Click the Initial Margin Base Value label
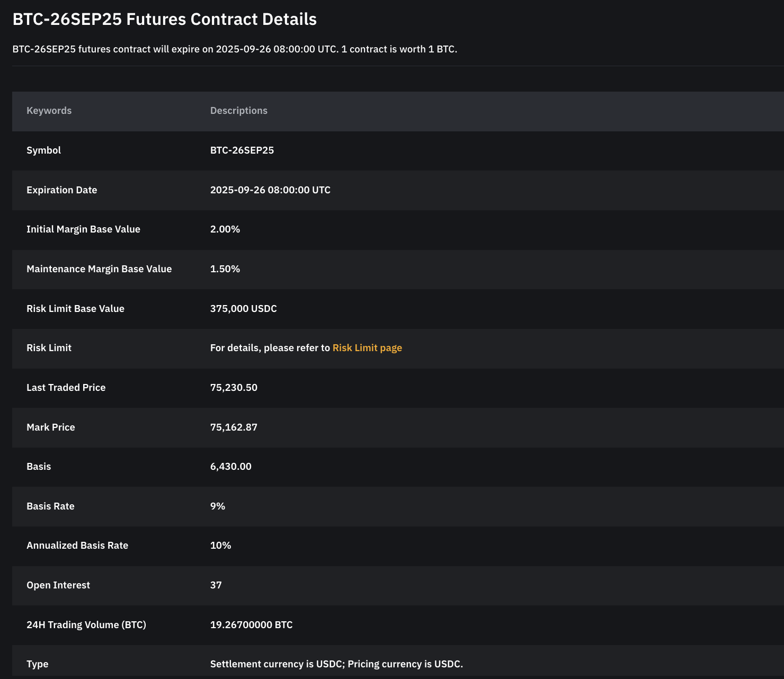 click(x=83, y=229)
